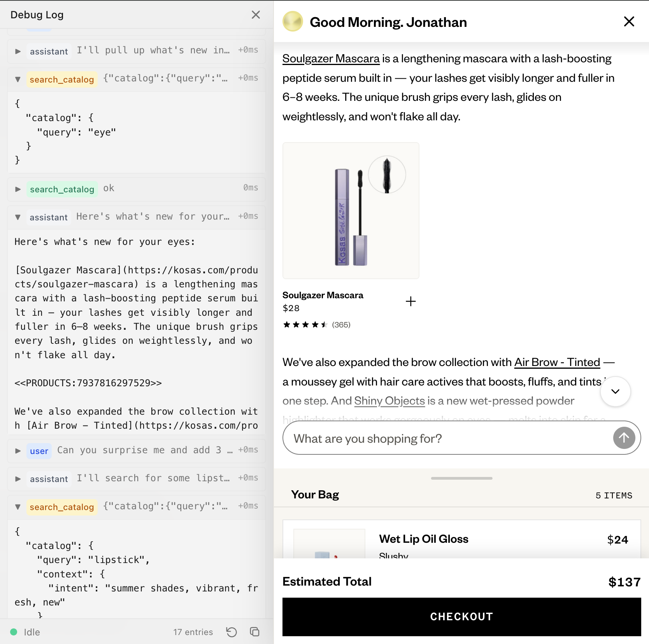Click the Wet Lip Oil Gloss $24 price
This screenshot has height=644, width=649.
click(x=617, y=540)
